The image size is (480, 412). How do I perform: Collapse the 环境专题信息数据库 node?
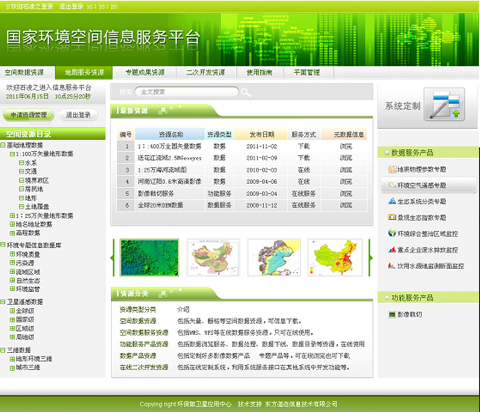(3, 245)
